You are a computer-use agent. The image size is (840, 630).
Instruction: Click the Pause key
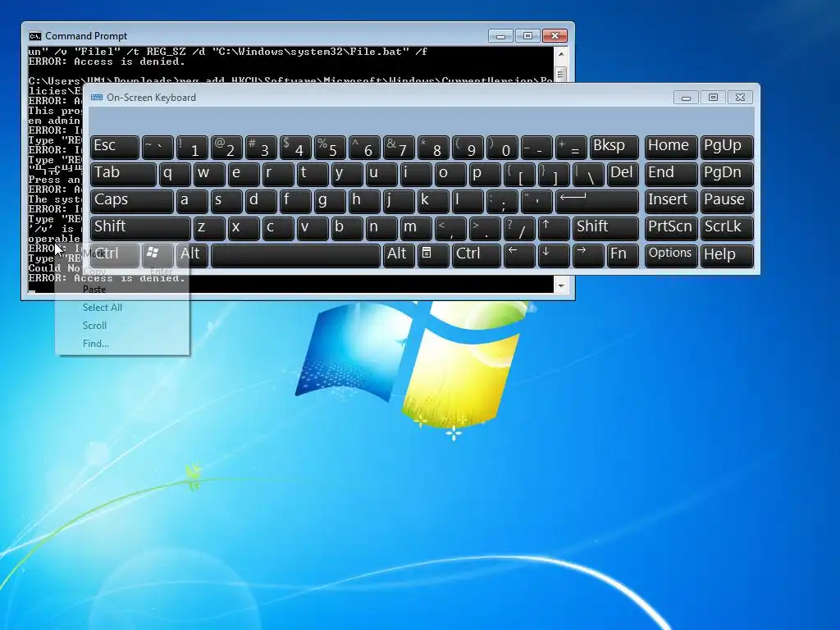tap(727, 202)
